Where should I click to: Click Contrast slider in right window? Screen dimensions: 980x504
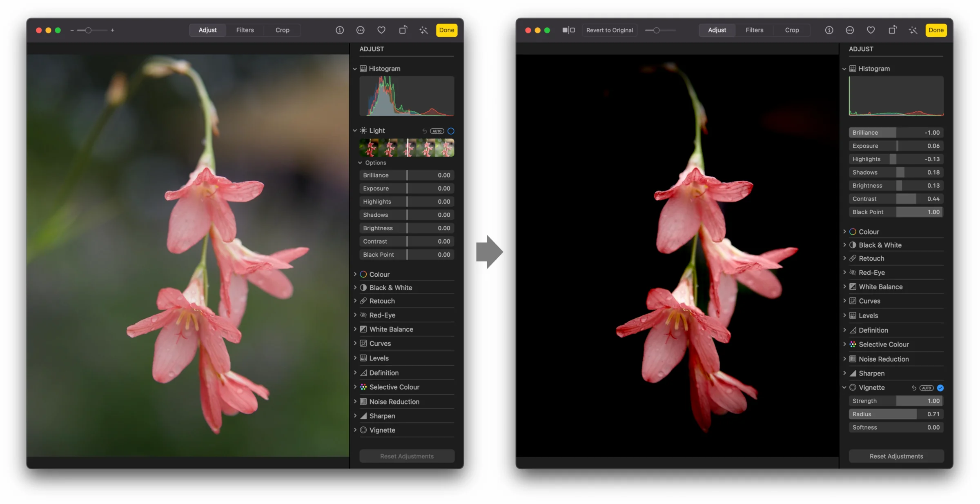pyautogui.click(x=896, y=199)
